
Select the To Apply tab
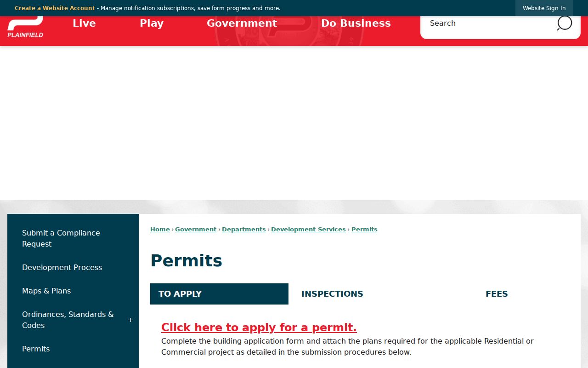pyautogui.click(x=219, y=294)
